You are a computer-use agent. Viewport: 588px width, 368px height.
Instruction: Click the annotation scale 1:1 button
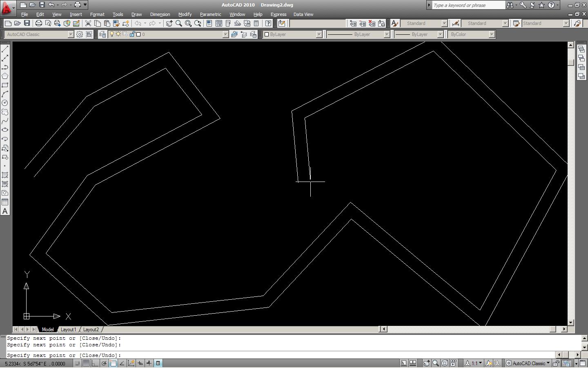coord(474,363)
